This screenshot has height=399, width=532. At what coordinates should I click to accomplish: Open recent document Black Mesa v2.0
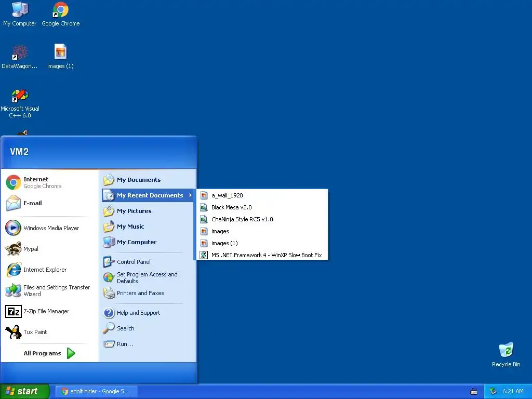coord(262,207)
